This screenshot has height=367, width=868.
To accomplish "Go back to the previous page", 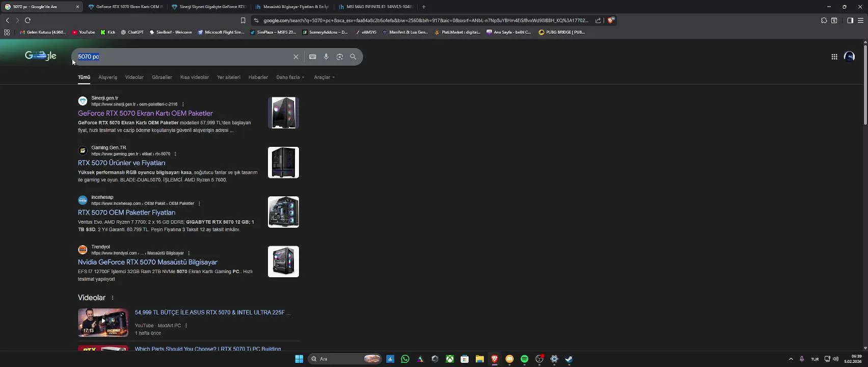I will [x=7, y=20].
